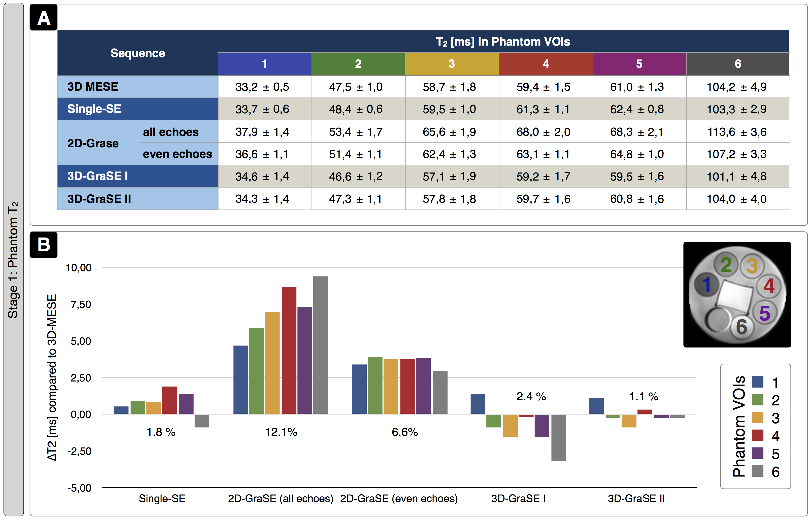812x520 pixels.
Task: Click the 3D-GraSE II axis label
Action: coord(636,498)
